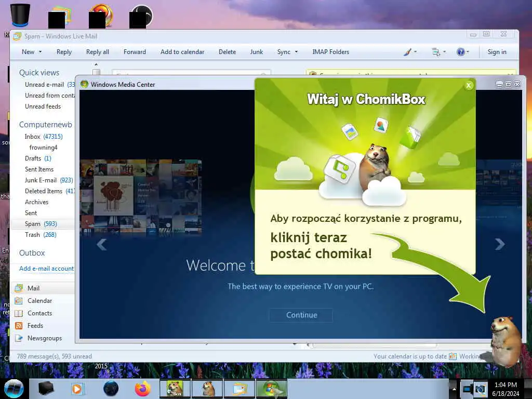532x399 pixels.
Task: Expand the Menus icon dropdown arrow
Action: tap(445, 52)
